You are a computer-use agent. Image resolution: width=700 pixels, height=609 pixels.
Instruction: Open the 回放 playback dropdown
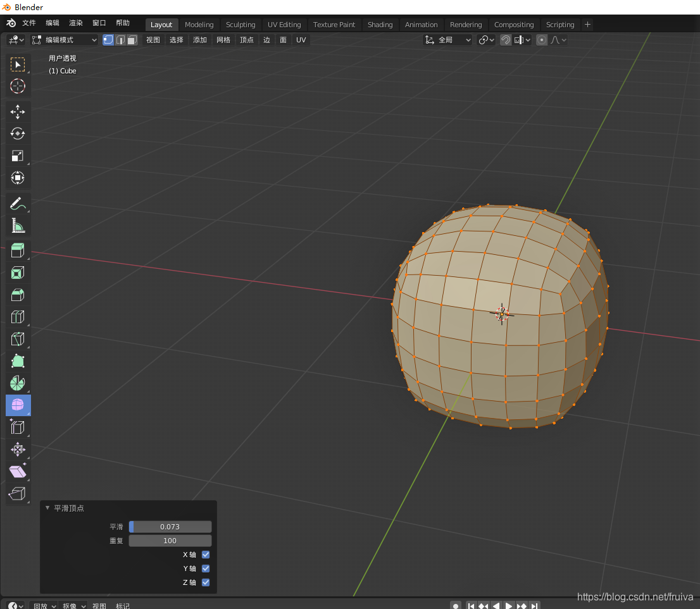(x=44, y=606)
